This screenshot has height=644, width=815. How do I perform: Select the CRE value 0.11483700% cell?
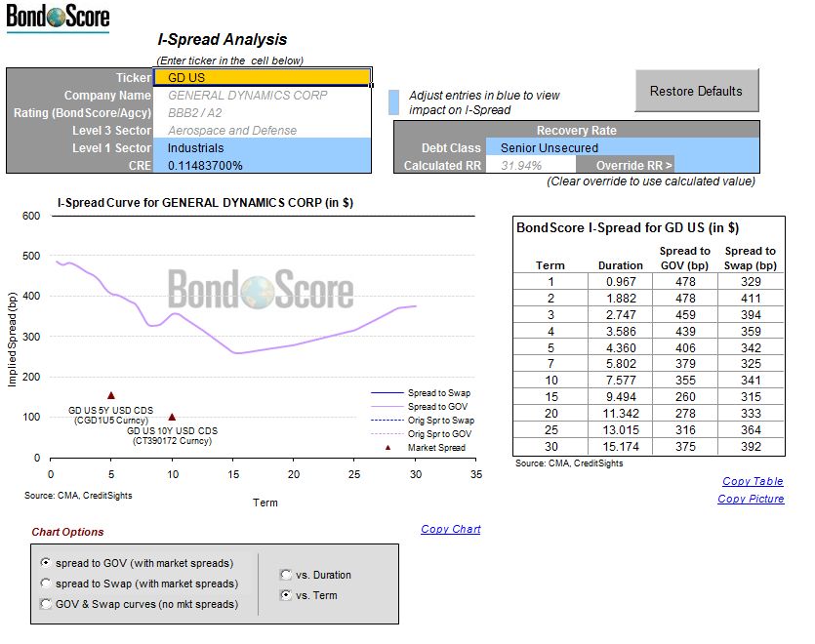tap(262, 165)
